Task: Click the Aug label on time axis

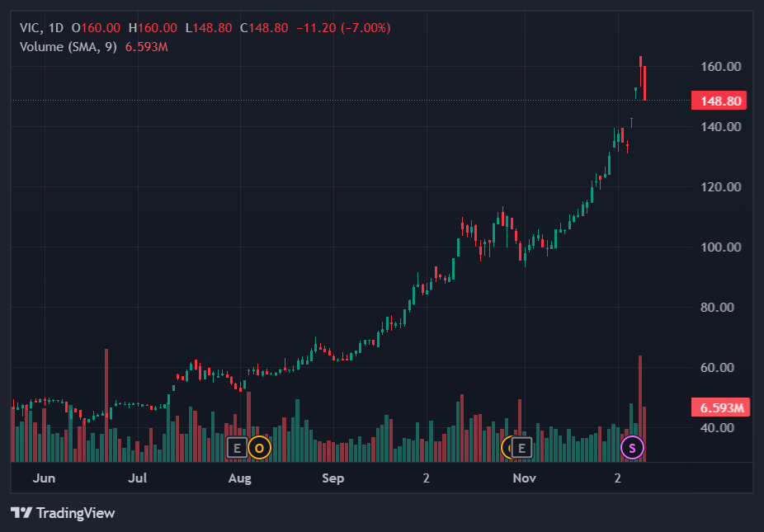Action: tap(239, 478)
